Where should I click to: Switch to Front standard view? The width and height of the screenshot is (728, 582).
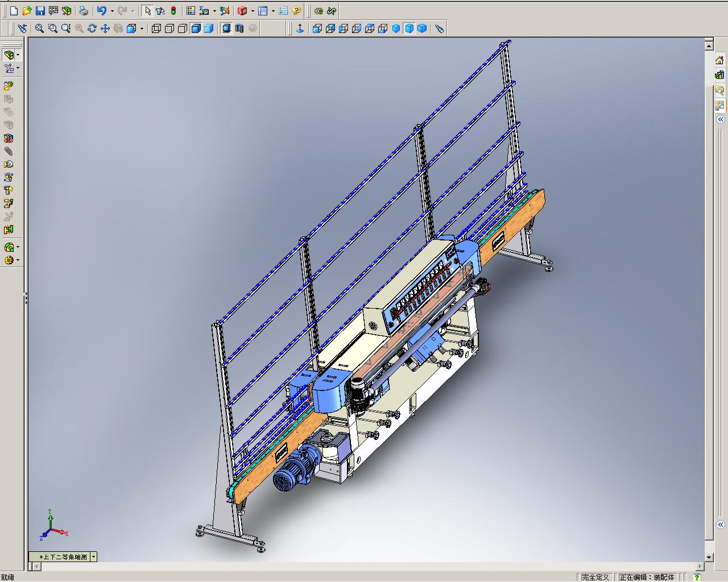click(x=317, y=28)
